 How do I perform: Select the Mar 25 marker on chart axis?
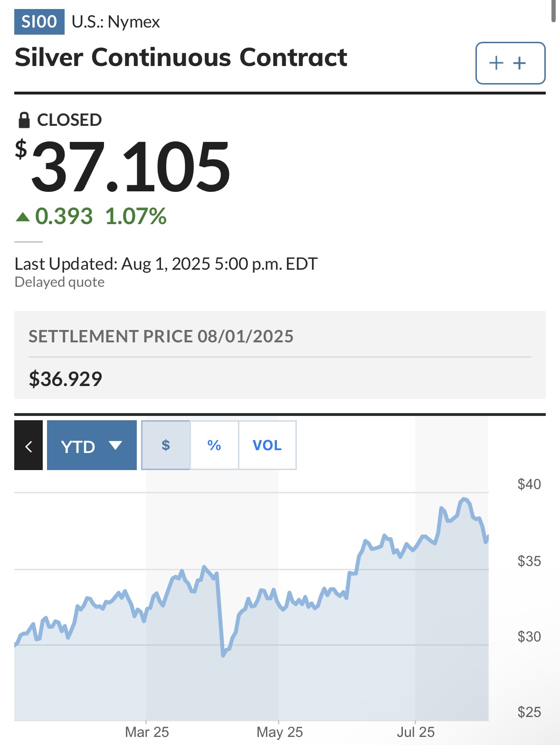tap(147, 732)
